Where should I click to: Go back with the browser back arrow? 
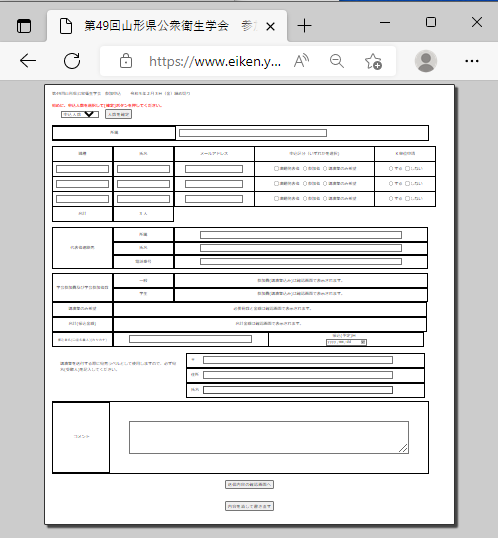28,61
